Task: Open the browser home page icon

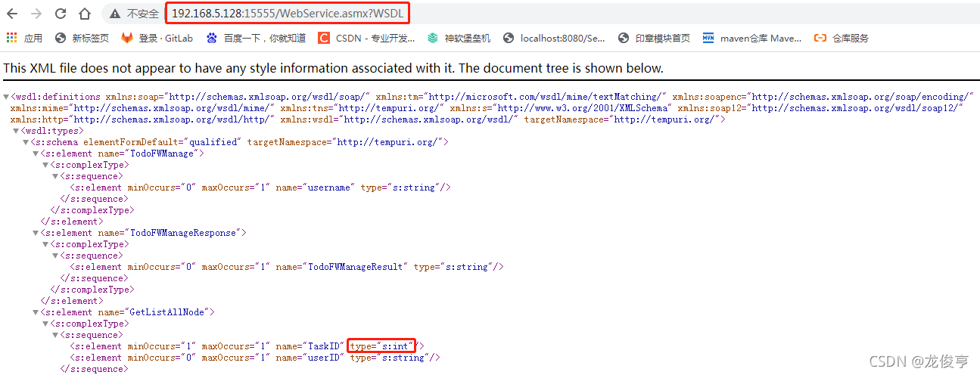Action: [x=85, y=14]
